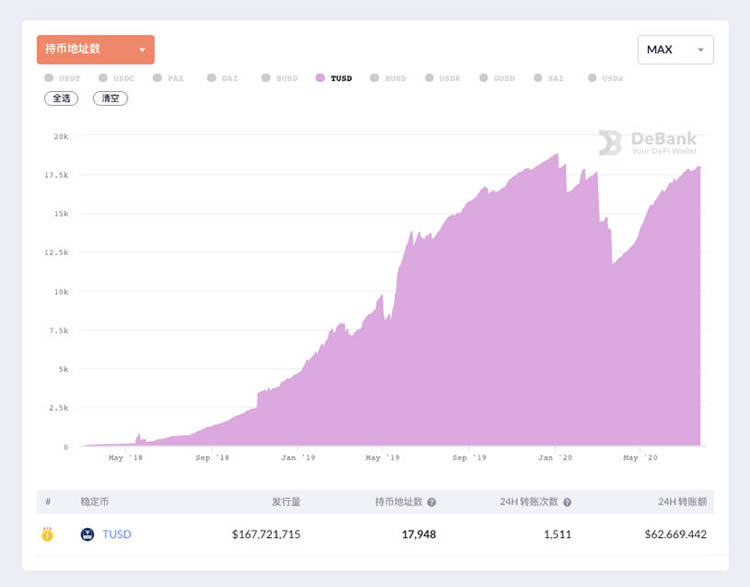Expand the MAX time range selector
The height and width of the screenshot is (587, 750).
675,50
